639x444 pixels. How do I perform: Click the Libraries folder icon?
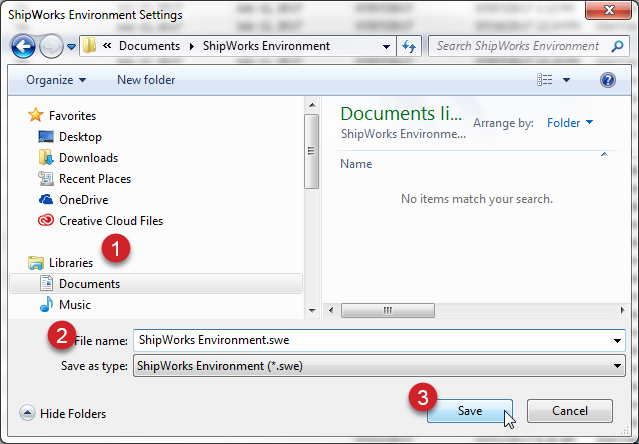36,263
